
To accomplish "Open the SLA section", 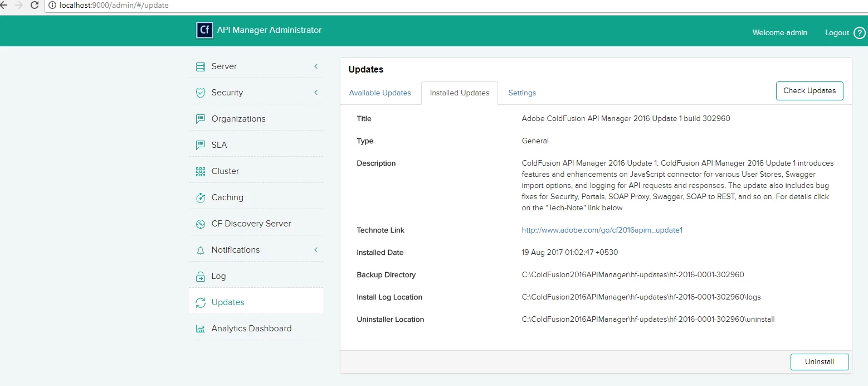I will 256,145.
